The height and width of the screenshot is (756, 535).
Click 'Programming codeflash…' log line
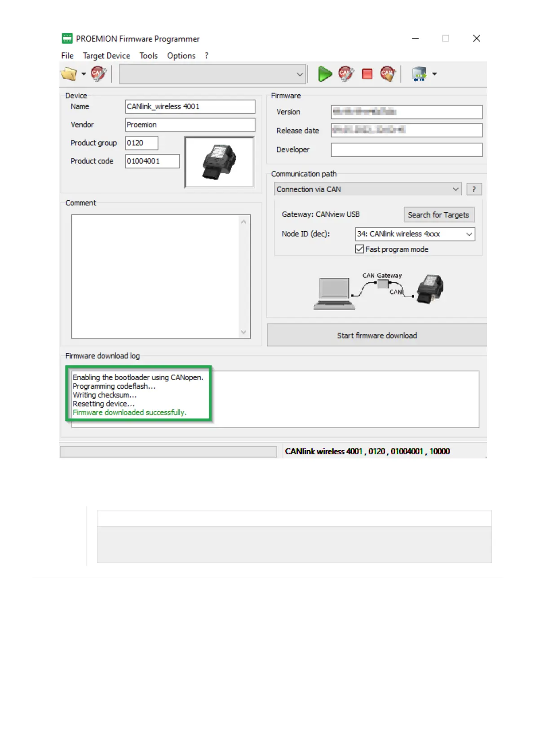click(114, 386)
